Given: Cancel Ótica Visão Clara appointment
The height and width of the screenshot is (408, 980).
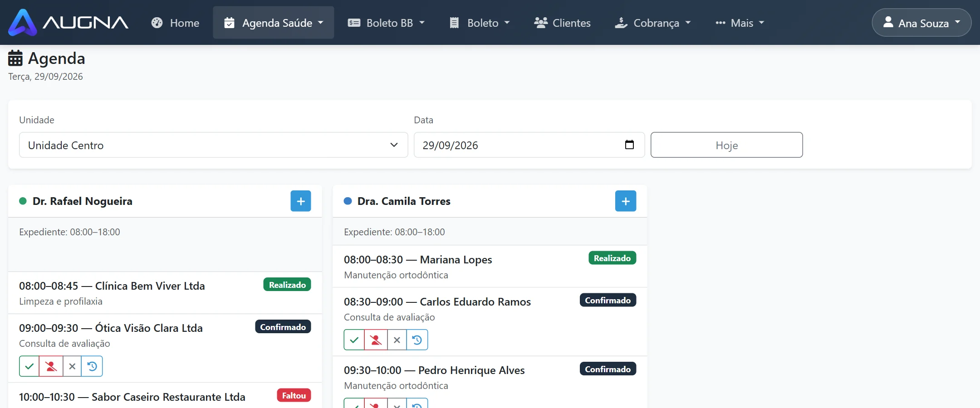Looking at the screenshot, I should pyautogui.click(x=72, y=366).
